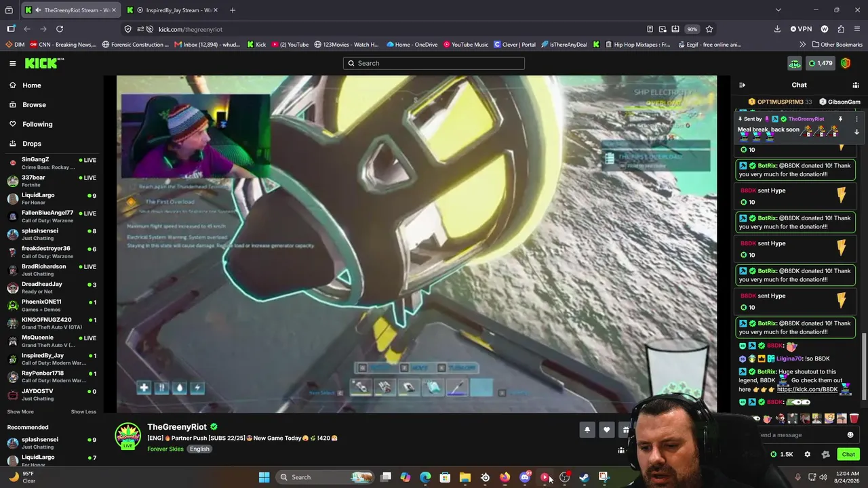Expand pinned message with down arrow
Viewport: 868px width, 488px height.
pyautogui.click(x=856, y=131)
